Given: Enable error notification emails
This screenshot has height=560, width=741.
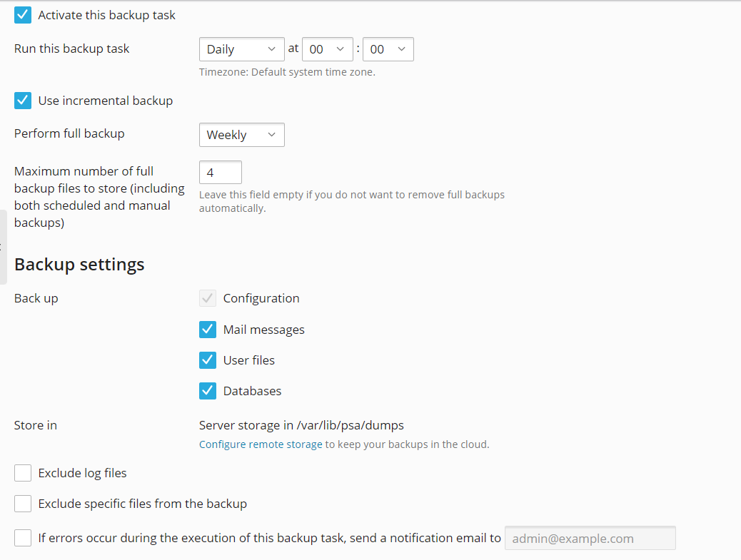Looking at the screenshot, I should pos(22,537).
